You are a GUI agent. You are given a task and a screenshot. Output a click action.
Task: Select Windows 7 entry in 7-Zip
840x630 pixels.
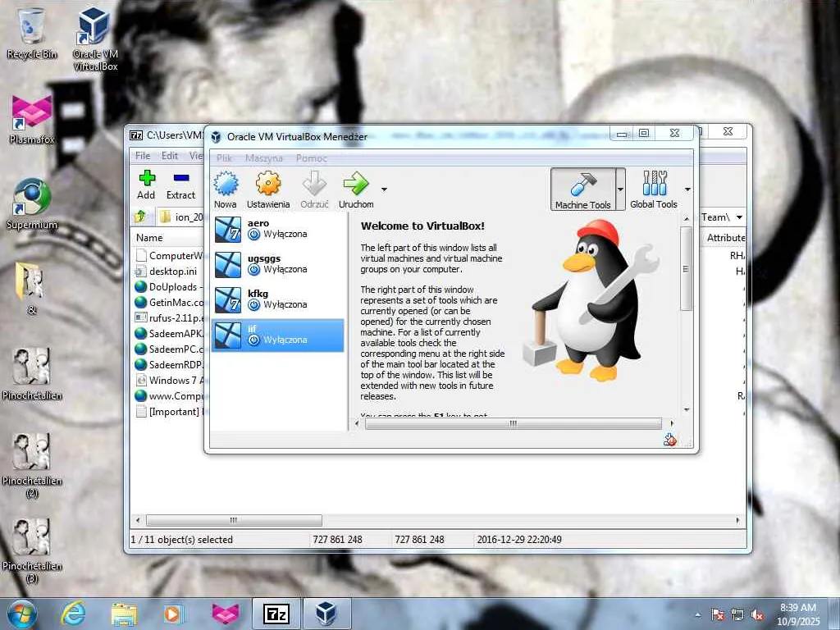pyautogui.click(x=168, y=381)
